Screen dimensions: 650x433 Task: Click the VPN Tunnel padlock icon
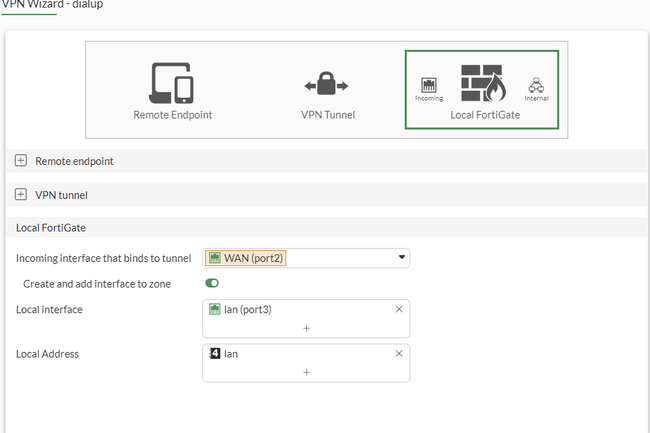pos(327,85)
